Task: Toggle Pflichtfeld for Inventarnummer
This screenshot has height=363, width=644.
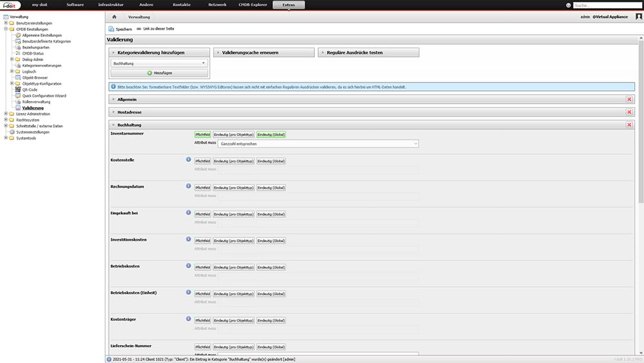Action: [x=203, y=134]
